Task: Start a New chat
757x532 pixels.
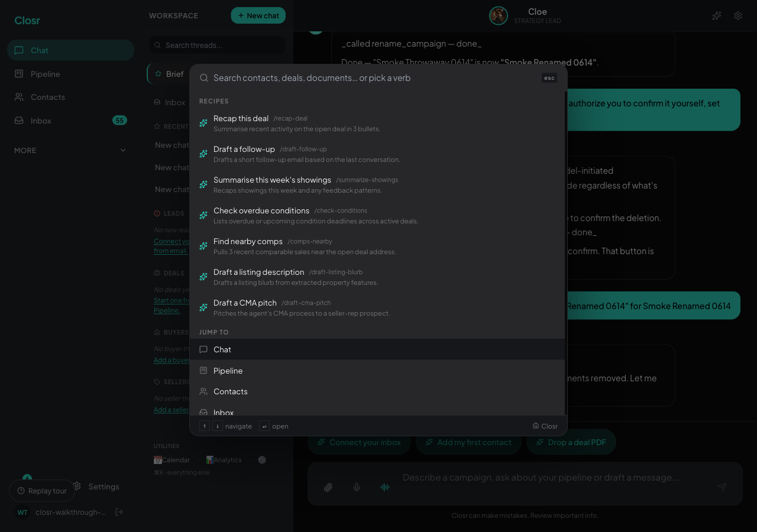Action: (258, 15)
